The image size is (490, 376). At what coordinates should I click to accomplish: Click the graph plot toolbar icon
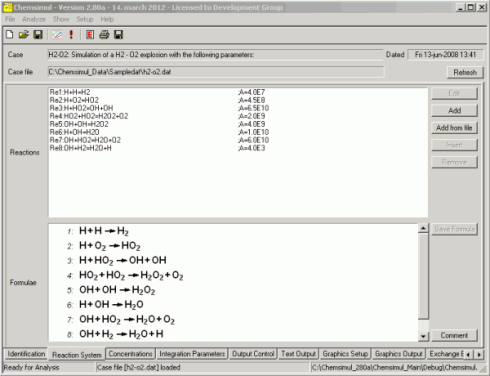tap(57, 34)
